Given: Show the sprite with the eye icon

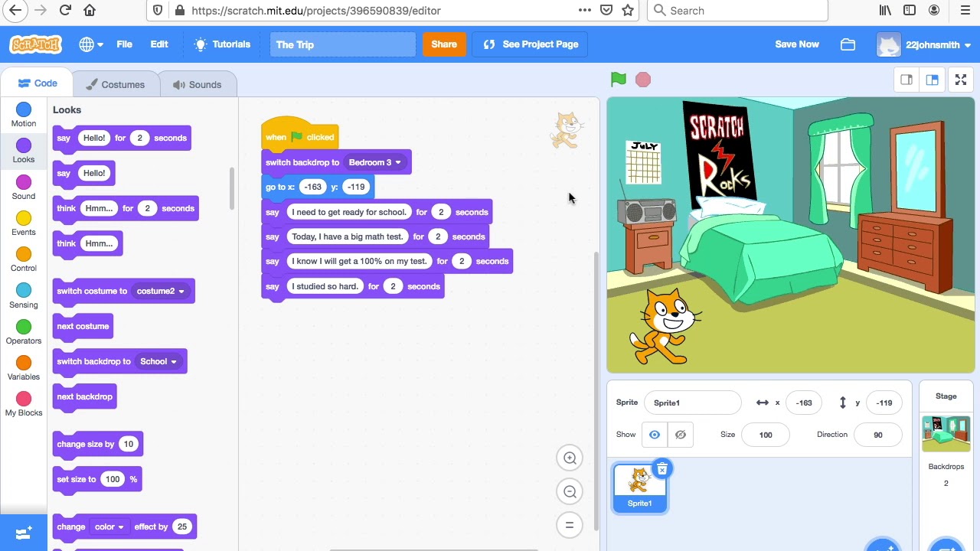Looking at the screenshot, I should pyautogui.click(x=655, y=435).
